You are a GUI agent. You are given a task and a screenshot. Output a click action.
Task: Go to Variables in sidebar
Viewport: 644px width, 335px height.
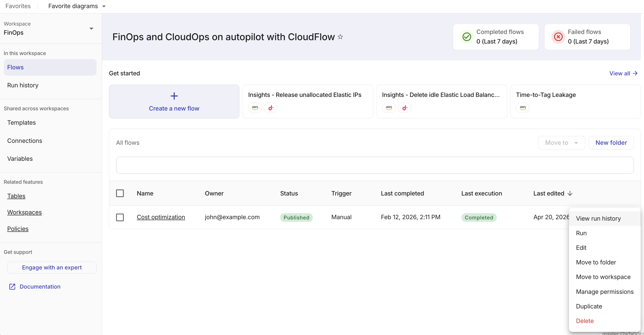tap(50, 159)
